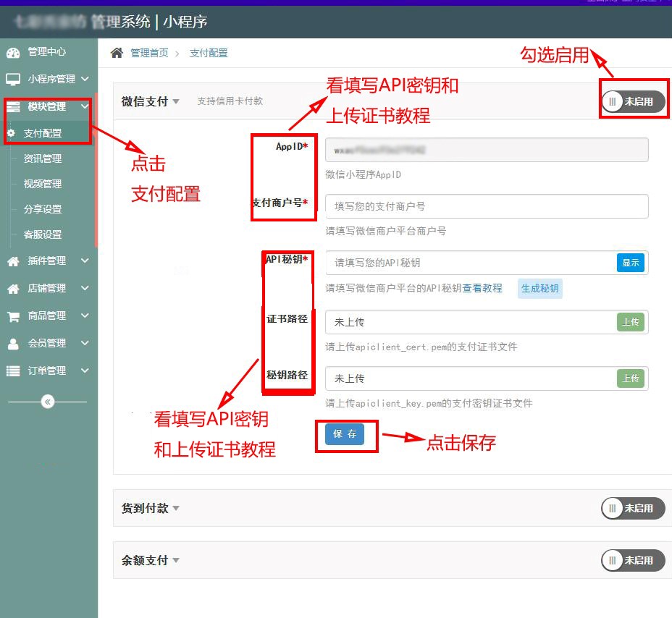Screen dimensions: 672x618
Task: Click the 小程序管理 monitor icon
Action: click(13, 80)
